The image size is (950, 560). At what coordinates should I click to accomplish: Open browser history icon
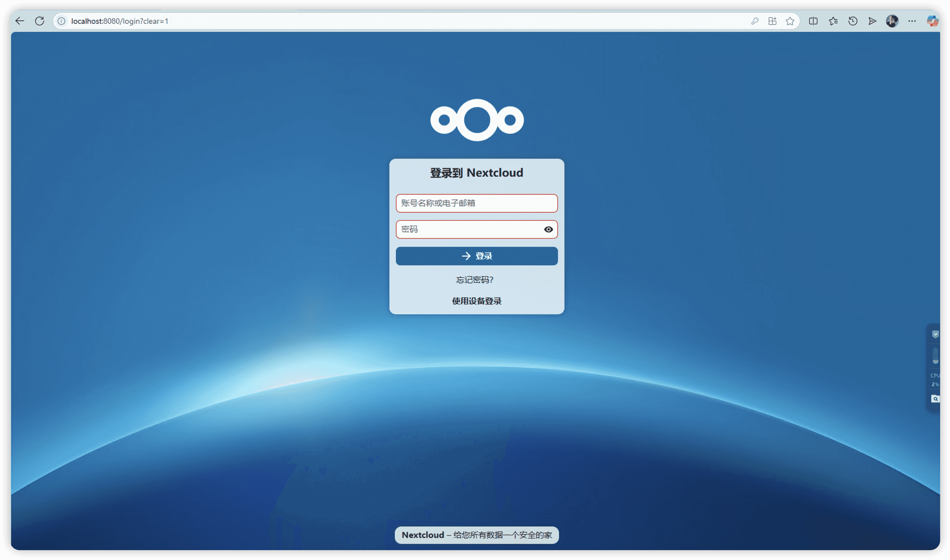pyautogui.click(x=853, y=21)
